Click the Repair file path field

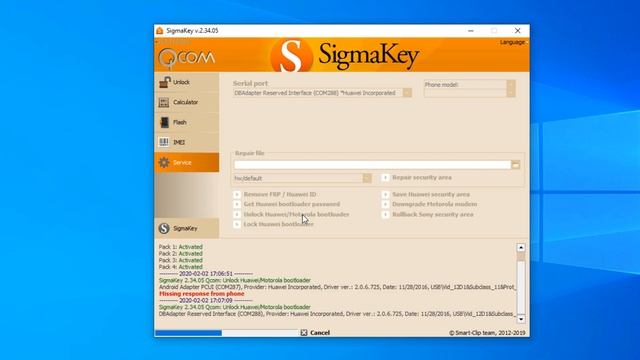coord(372,164)
